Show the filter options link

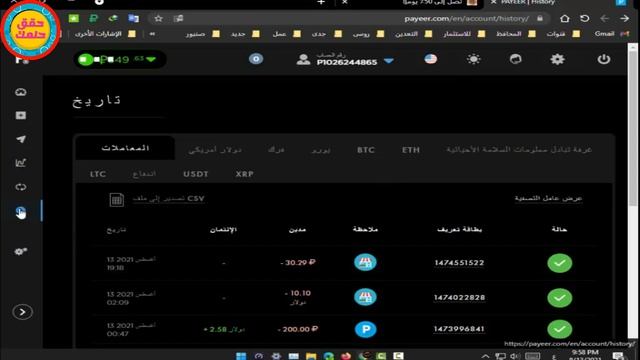548,198
